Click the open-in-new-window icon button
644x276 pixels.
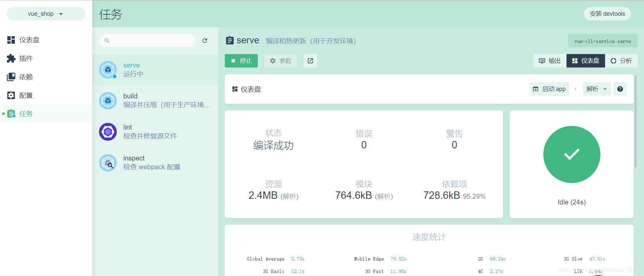[310, 61]
